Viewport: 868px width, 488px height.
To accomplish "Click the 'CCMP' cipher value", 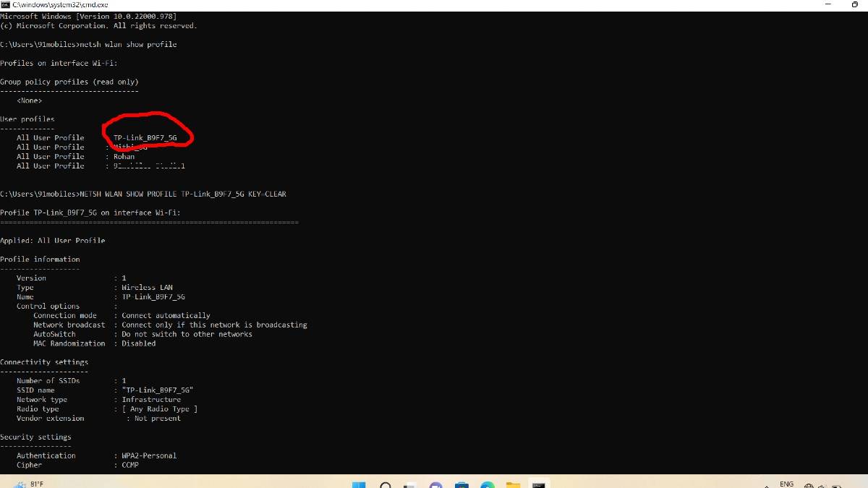I will (130, 466).
